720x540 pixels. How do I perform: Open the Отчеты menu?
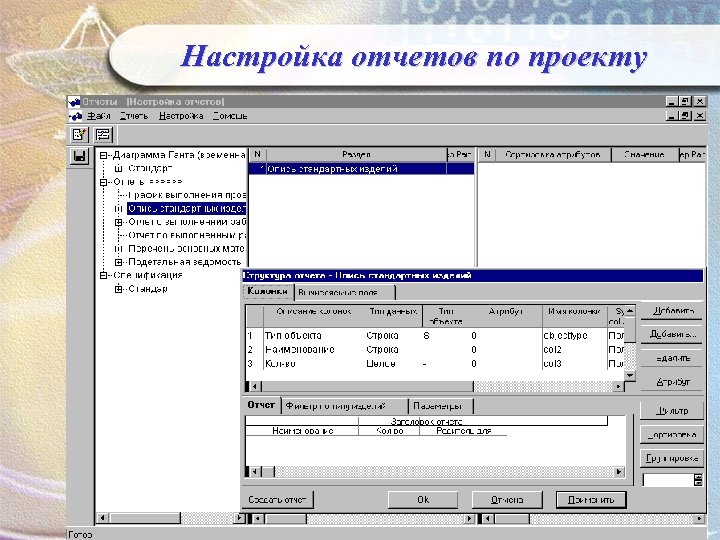tap(134, 116)
